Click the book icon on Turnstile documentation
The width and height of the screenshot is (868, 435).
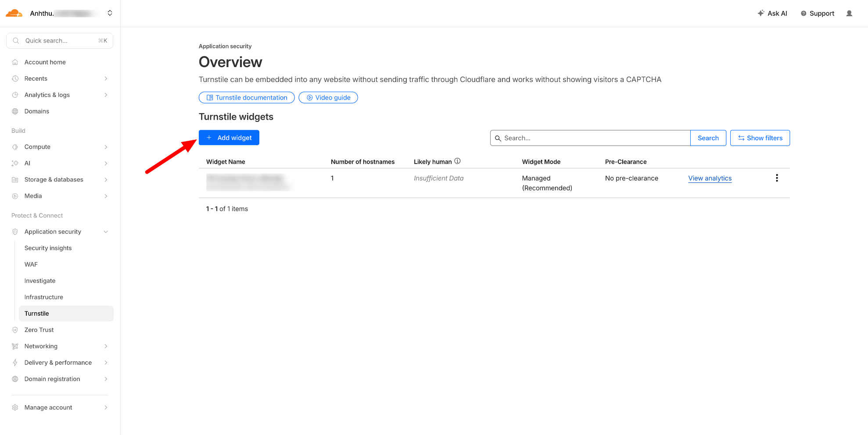[x=210, y=97]
